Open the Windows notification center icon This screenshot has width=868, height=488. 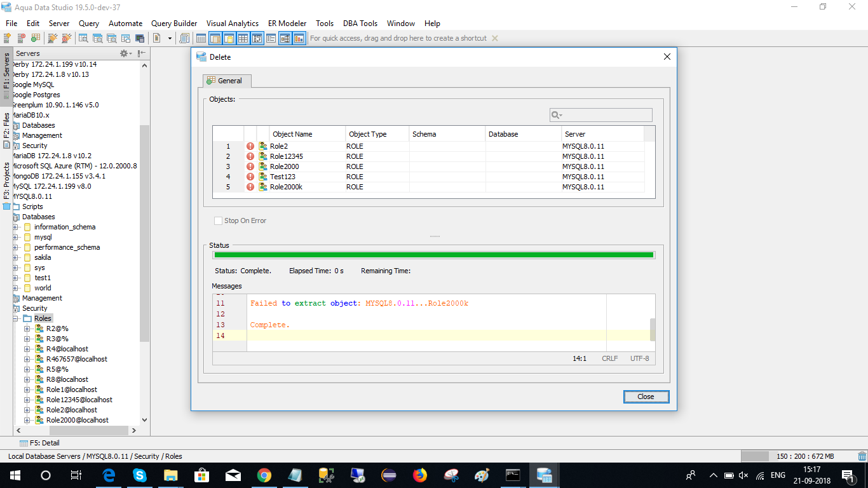848,475
